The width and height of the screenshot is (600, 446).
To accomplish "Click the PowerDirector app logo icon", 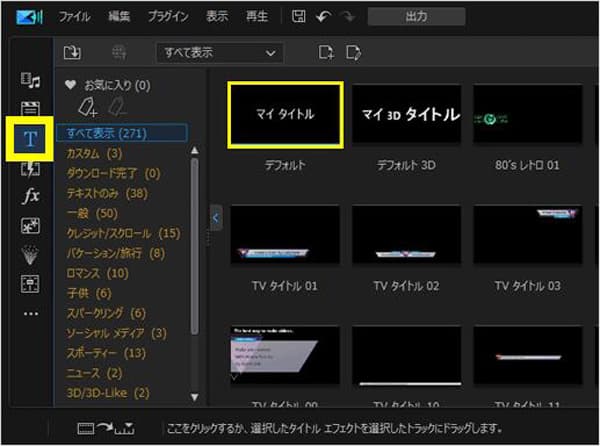I will pyautogui.click(x=29, y=17).
